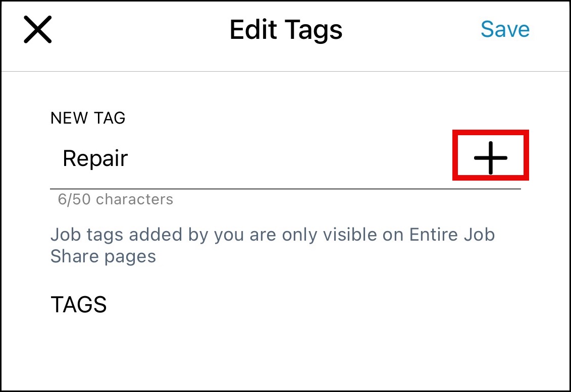Image resolution: width=571 pixels, height=392 pixels.
Task: Click the NEW TAG label
Action: coord(88,118)
